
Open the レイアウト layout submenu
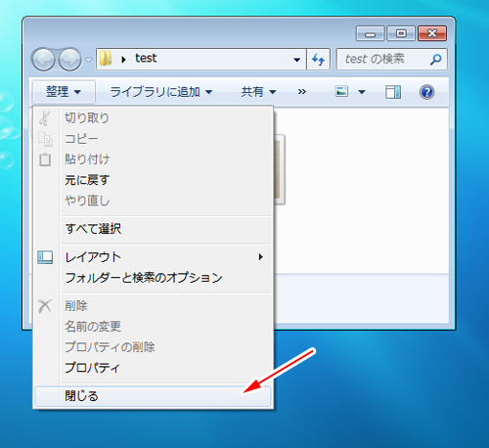pyautogui.click(x=154, y=257)
